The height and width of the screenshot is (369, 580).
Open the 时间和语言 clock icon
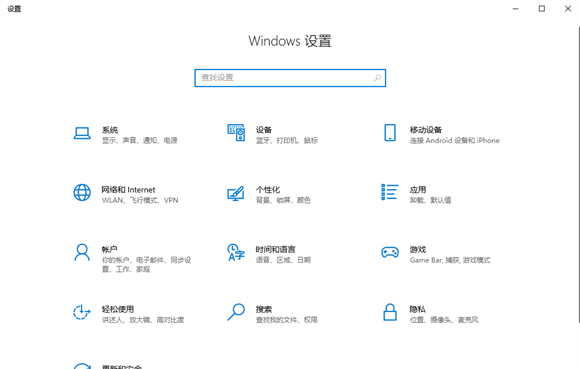click(236, 252)
